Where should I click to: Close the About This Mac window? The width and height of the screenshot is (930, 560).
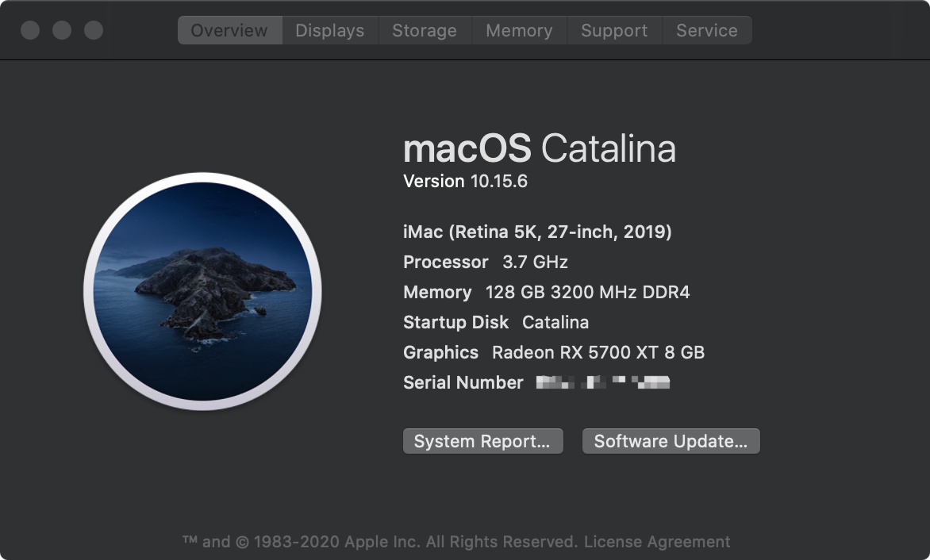(30, 30)
